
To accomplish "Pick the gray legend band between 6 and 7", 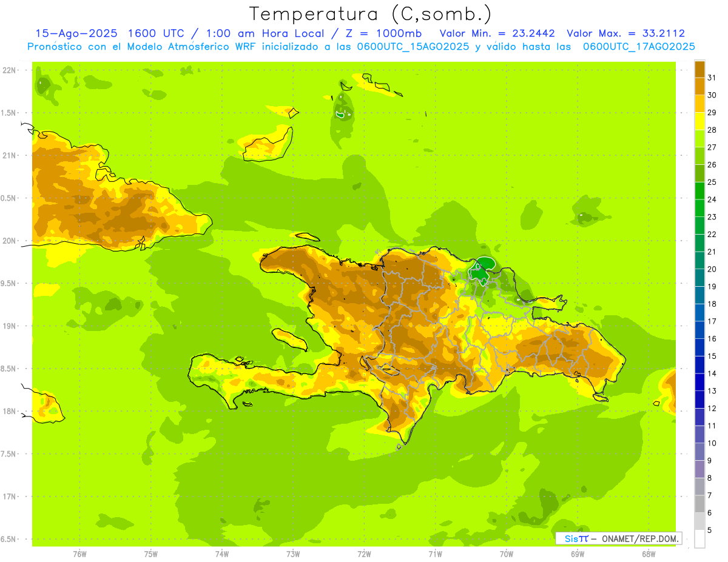I will (699, 504).
